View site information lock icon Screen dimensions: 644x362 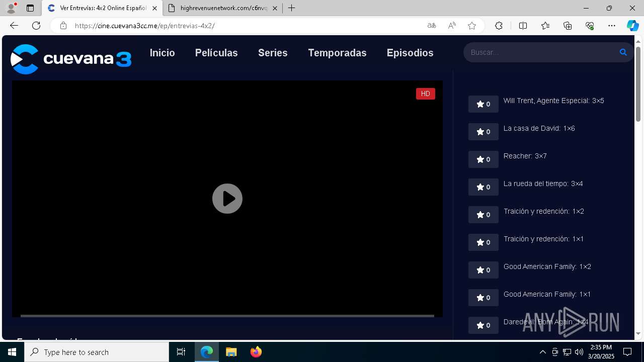coord(63,26)
